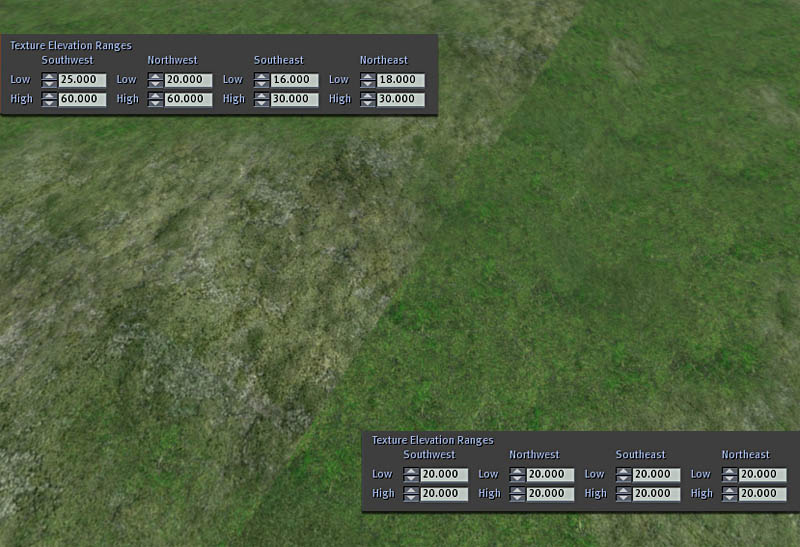Increase Northeast Low with up arrow, top panel
The image size is (800, 547).
tap(368, 77)
